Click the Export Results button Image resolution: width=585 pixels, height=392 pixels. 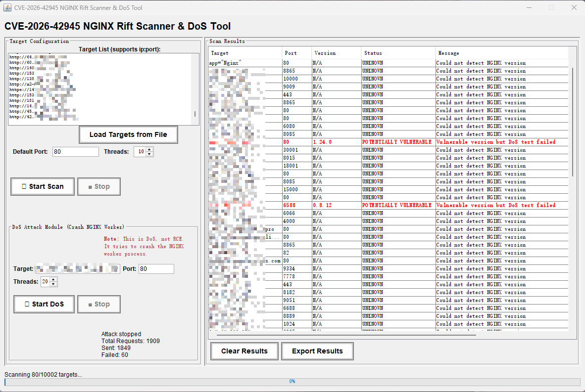pyautogui.click(x=318, y=351)
